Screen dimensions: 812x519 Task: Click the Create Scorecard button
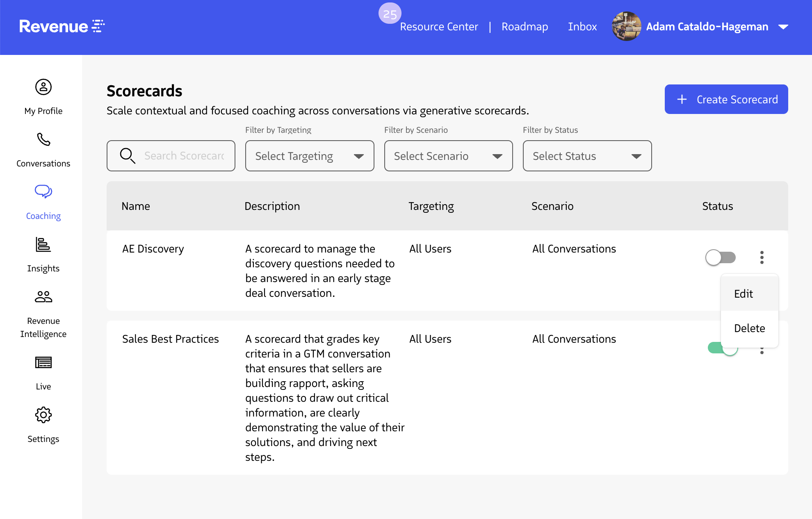[726, 99]
